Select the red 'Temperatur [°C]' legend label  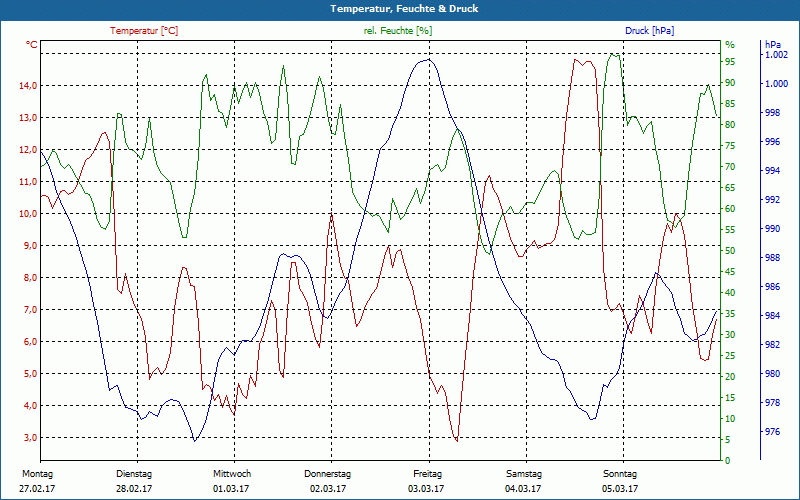point(144,31)
